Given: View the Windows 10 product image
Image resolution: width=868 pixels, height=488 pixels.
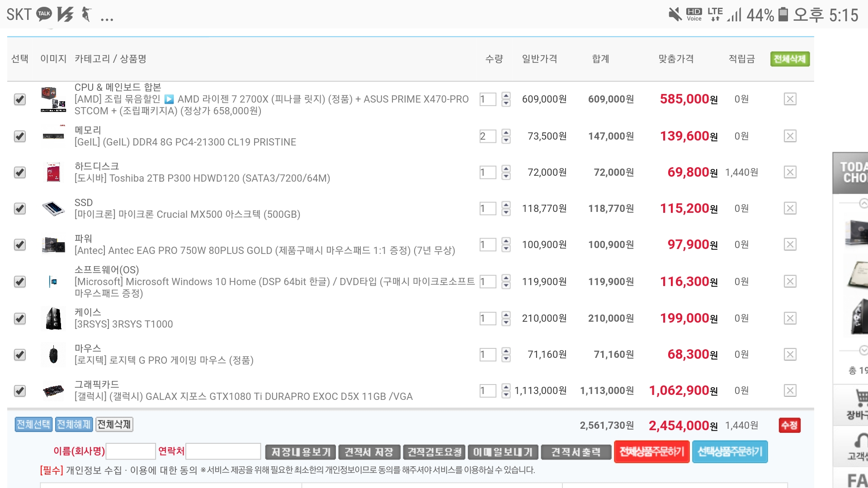Looking at the screenshot, I should pyautogui.click(x=53, y=282).
